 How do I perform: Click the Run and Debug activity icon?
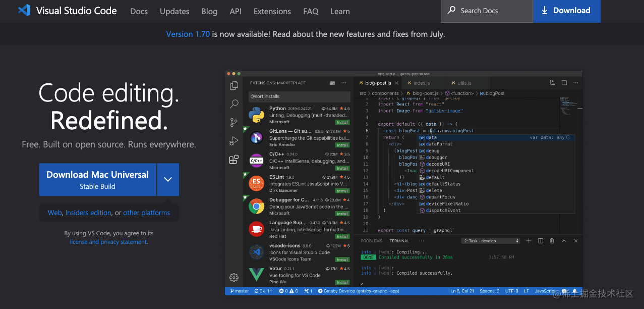click(x=234, y=141)
